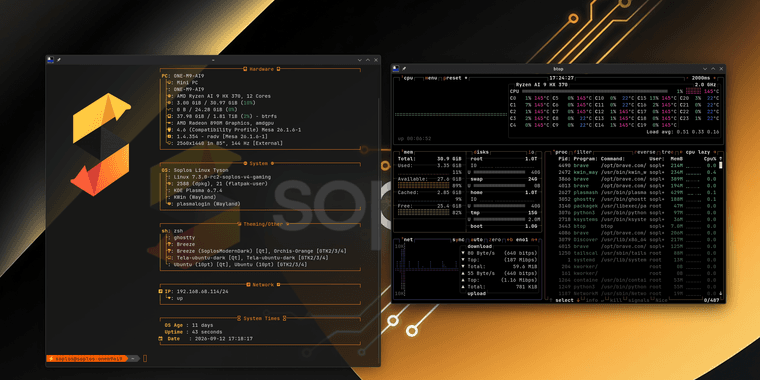Select process 3079 Discover row
760x380 pixels.
point(636,239)
